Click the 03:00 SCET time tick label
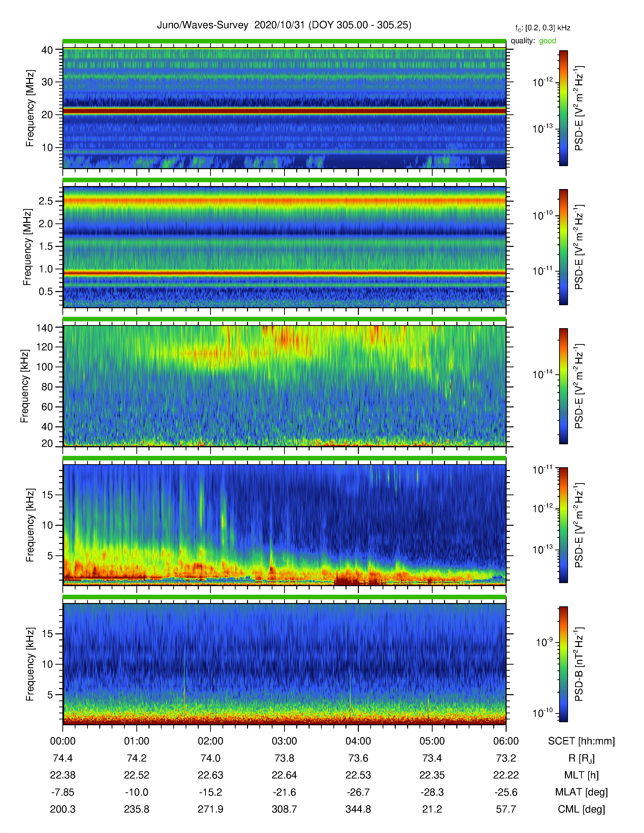Screen dimensions: 644x833 284,741
